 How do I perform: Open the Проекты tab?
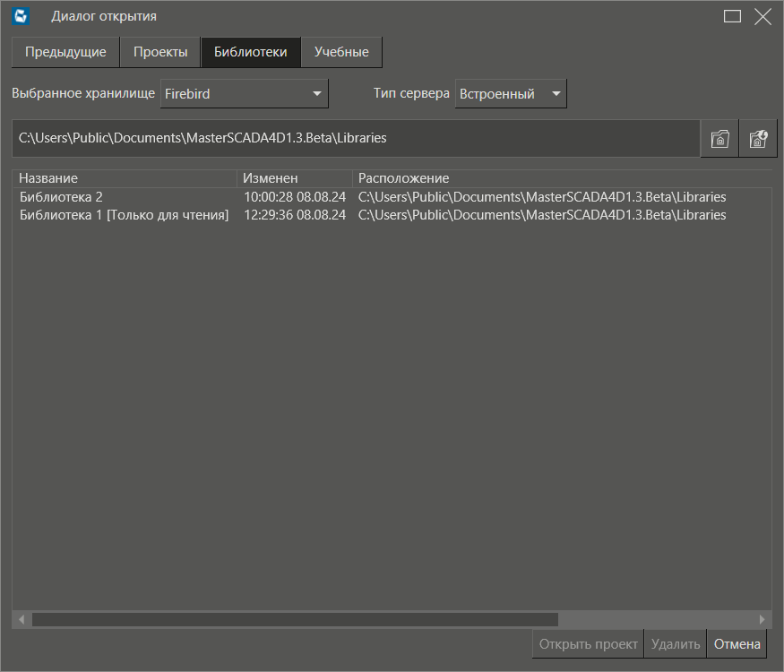pos(160,52)
